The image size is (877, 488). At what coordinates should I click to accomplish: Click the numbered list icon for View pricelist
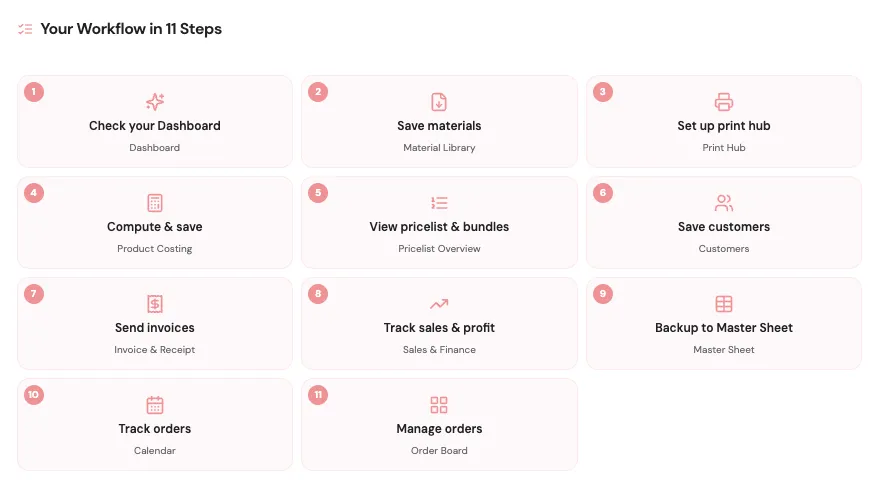(439, 203)
